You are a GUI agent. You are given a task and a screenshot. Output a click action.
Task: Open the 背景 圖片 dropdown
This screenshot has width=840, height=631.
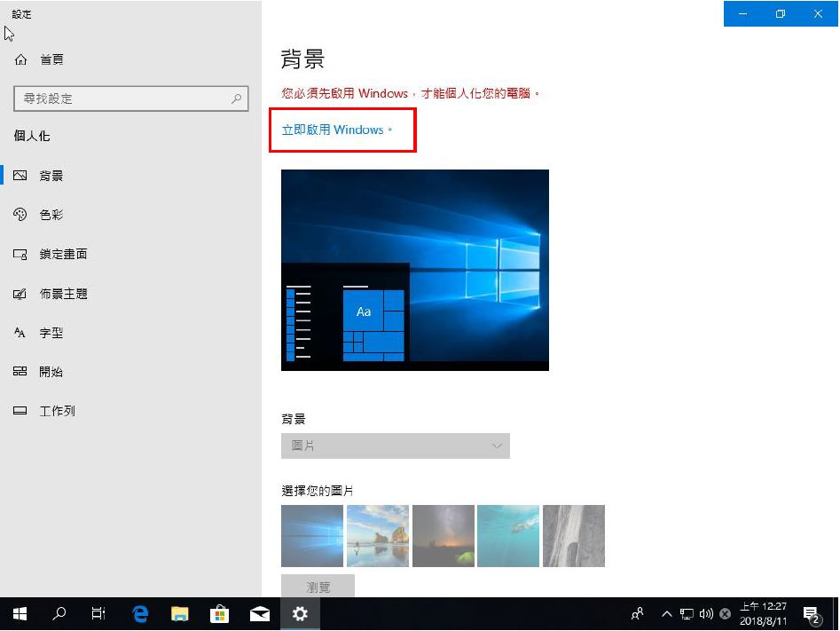pyautogui.click(x=396, y=446)
